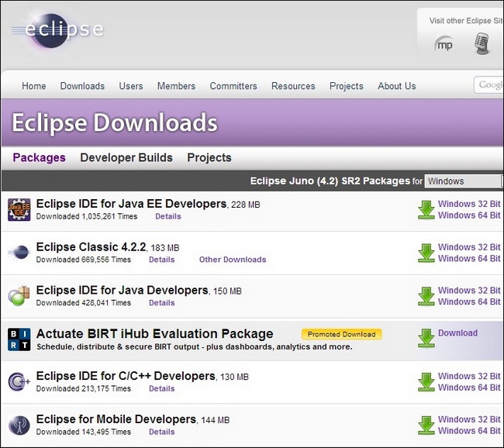Image resolution: width=504 pixels, height=448 pixels.
Task: Open the Downloads menu item
Action: tap(83, 86)
